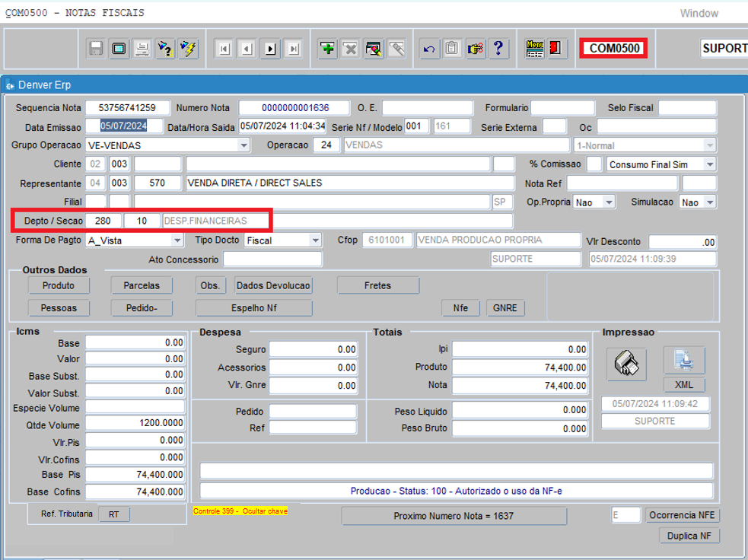
Task: Expand the Tipo Docto dropdown
Action: click(316, 240)
